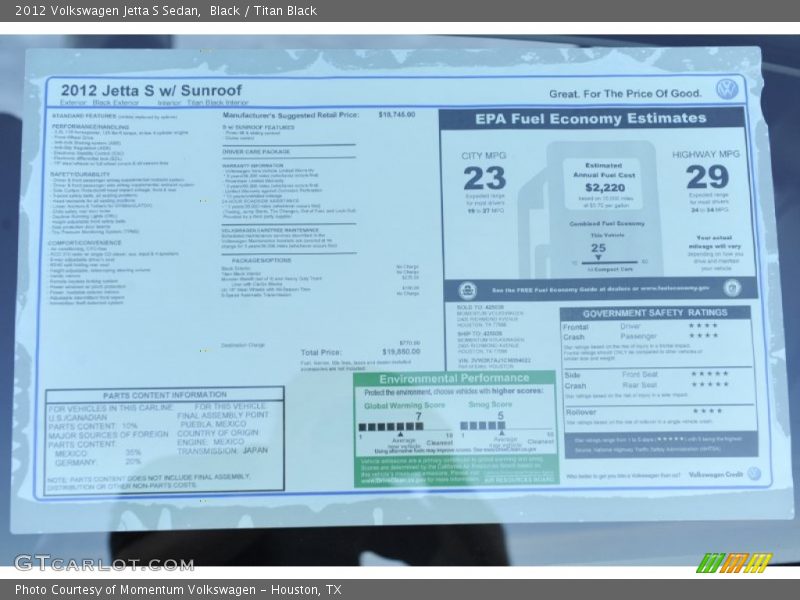The width and height of the screenshot is (800, 600).
Task: Click the Side Crash Front Seat stars
Action: (x=709, y=373)
